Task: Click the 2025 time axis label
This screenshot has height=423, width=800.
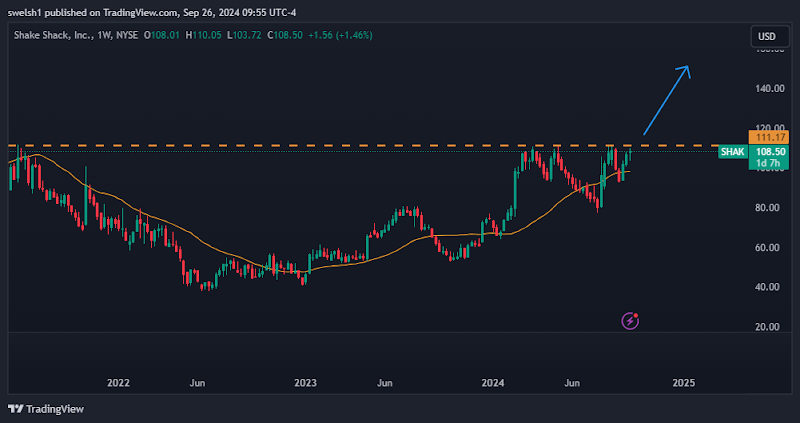Action: [684, 383]
